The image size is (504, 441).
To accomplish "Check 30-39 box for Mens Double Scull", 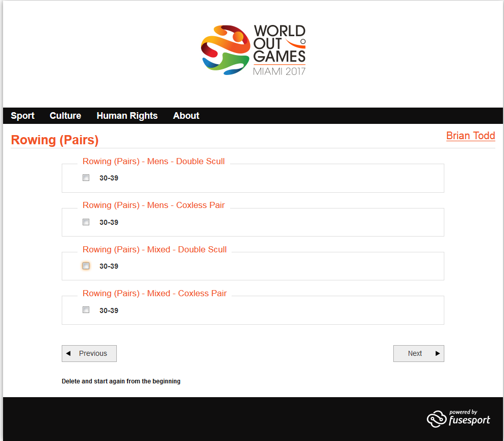I will click(x=86, y=178).
